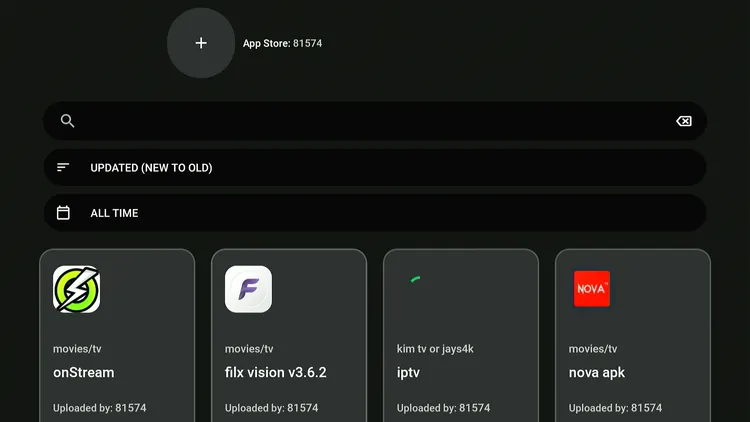
Task: Click the App Store: 81574 label
Action: (282, 44)
